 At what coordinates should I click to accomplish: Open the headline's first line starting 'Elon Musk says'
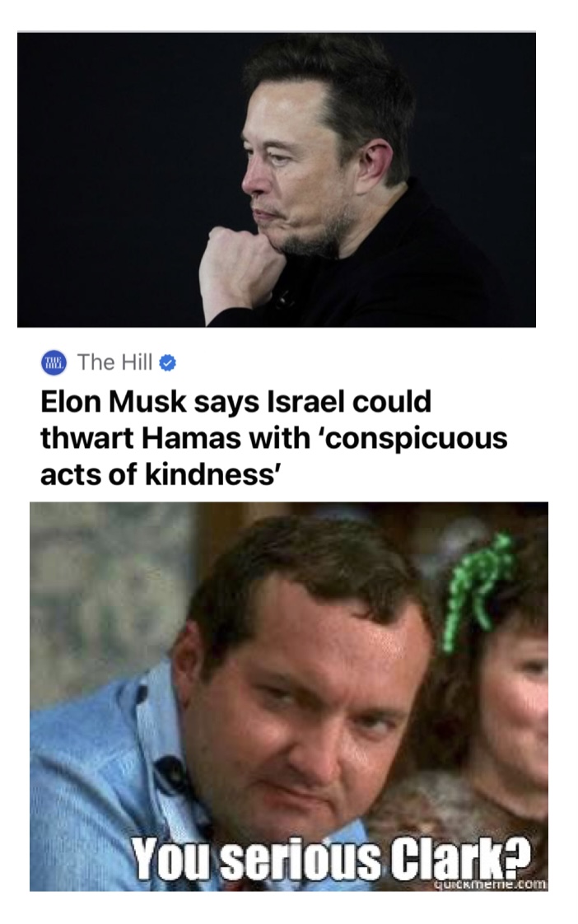pyautogui.click(x=235, y=402)
